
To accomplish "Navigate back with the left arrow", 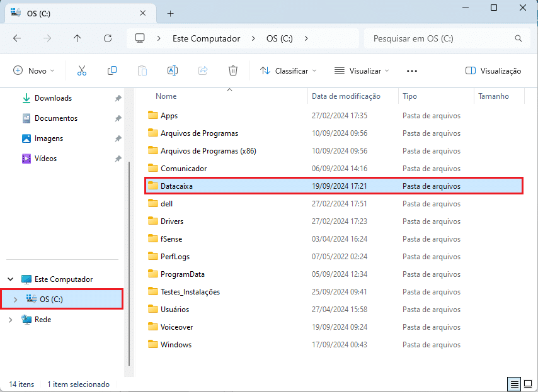I will (17, 38).
